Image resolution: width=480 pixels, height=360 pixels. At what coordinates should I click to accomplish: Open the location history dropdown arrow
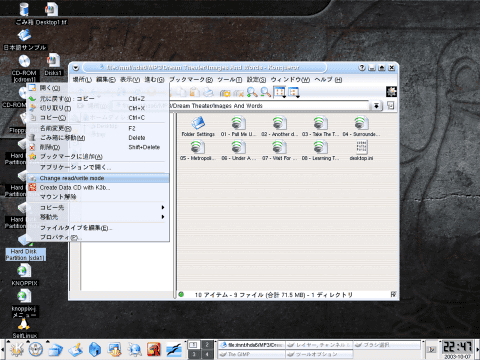[x=376, y=106]
